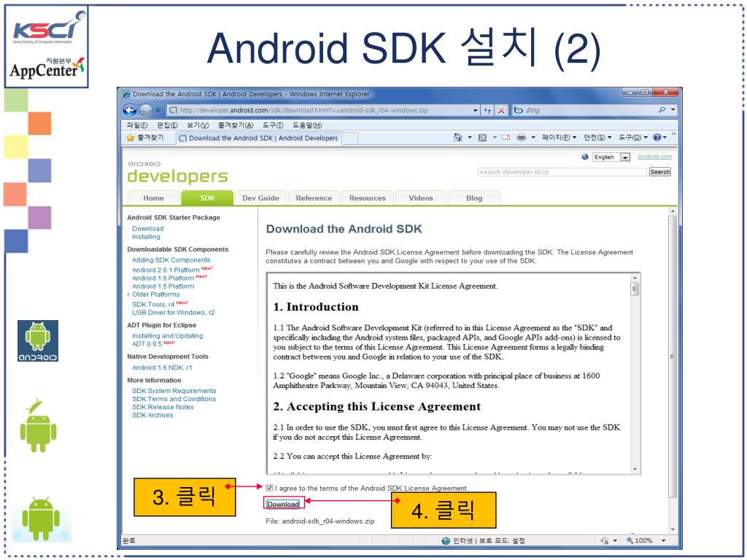Open the search provider dropdown arrow
Image resolution: width=747 pixels, height=560 pixels.
(673, 110)
